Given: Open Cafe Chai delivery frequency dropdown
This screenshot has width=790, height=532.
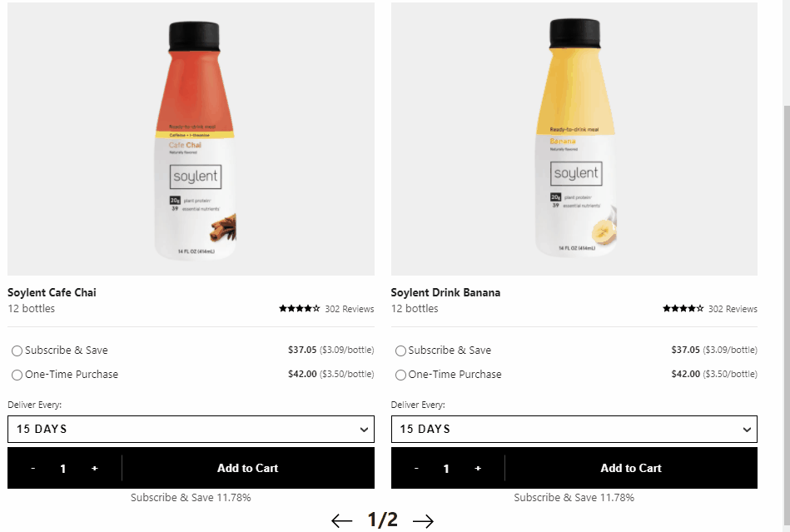Looking at the screenshot, I should click(x=191, y=430).
